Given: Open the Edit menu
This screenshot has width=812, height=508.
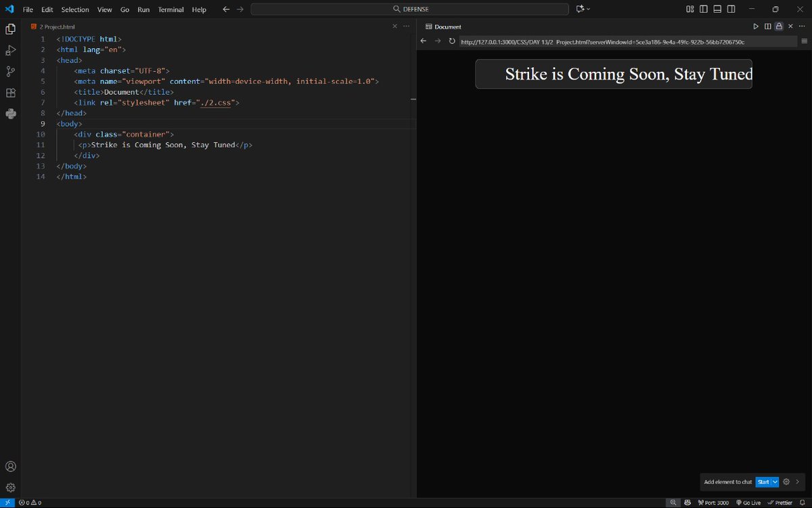Looking at the screenshot, I should [x=47, y=9].
